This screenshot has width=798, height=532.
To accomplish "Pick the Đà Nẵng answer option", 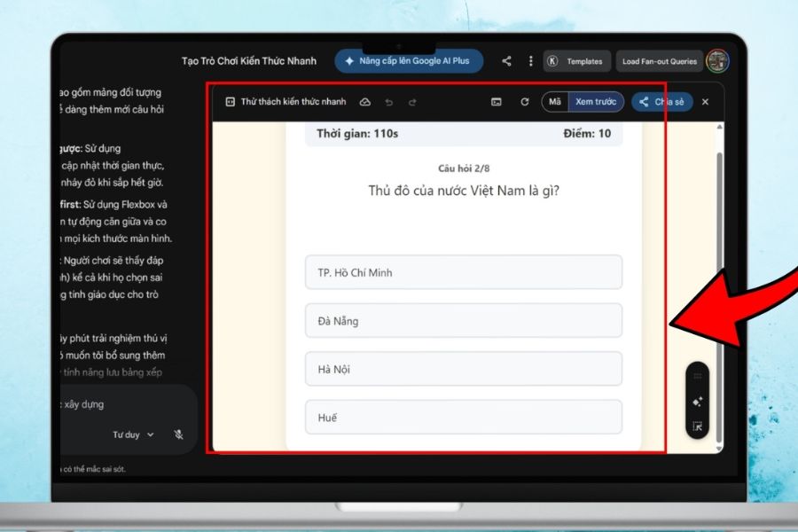I will tap(463, 321).
